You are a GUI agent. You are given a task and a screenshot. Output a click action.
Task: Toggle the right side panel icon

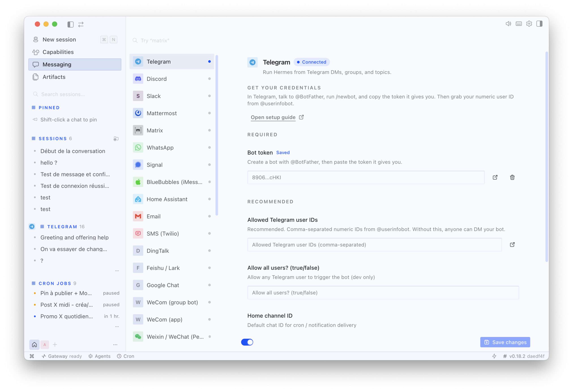pyautogui.click(x=539, y=24)
